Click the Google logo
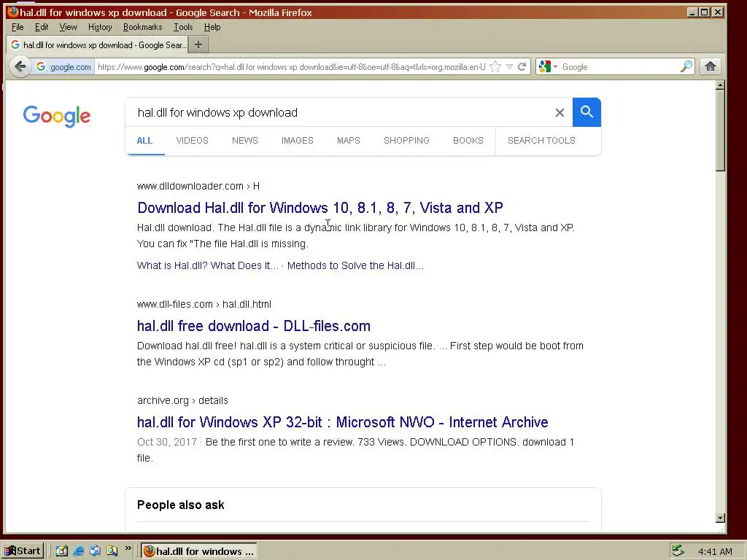747x560 pixels. tap(57, 116)
